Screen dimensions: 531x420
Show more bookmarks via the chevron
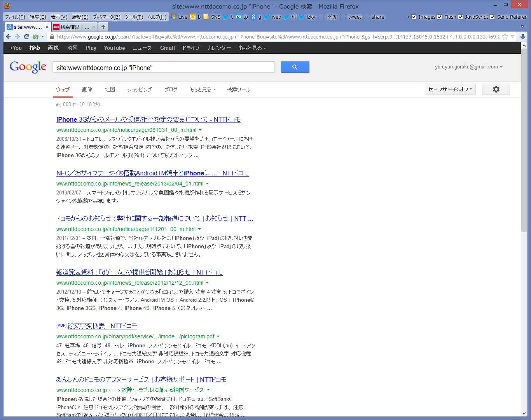point(407,17)
